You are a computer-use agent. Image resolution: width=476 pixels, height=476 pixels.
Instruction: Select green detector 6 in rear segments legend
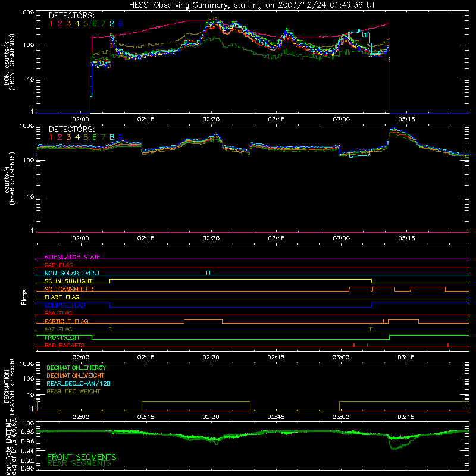[95, 137]
